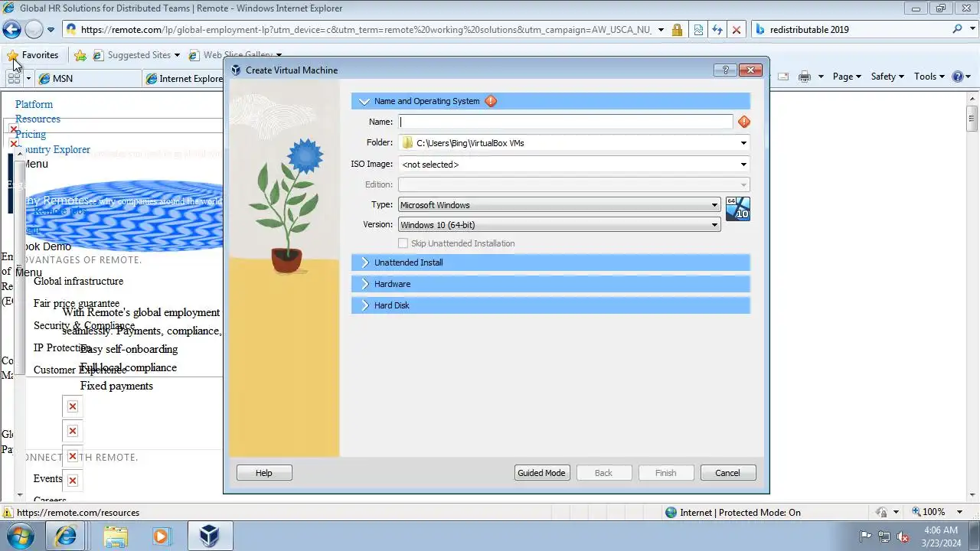Click the search magnifier icon in Bing box

[x=958, y=29]
